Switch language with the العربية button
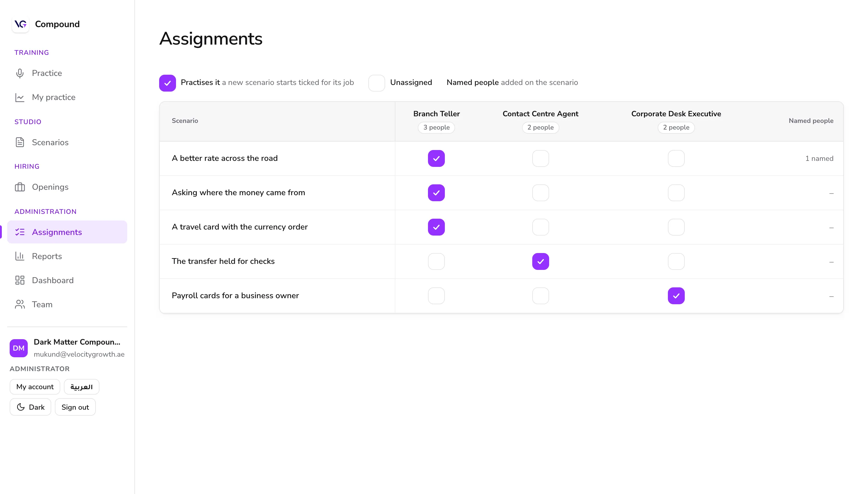 pos(81,387)
